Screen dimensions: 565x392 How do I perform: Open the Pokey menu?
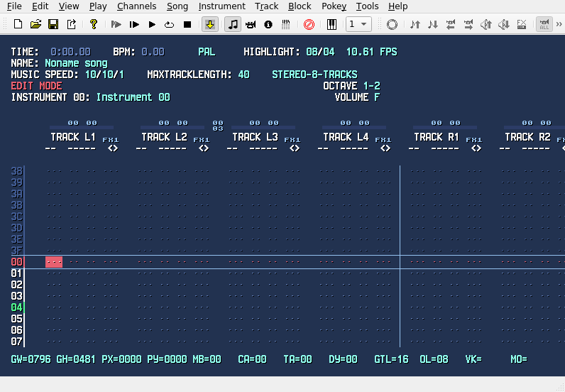point(334,6)
